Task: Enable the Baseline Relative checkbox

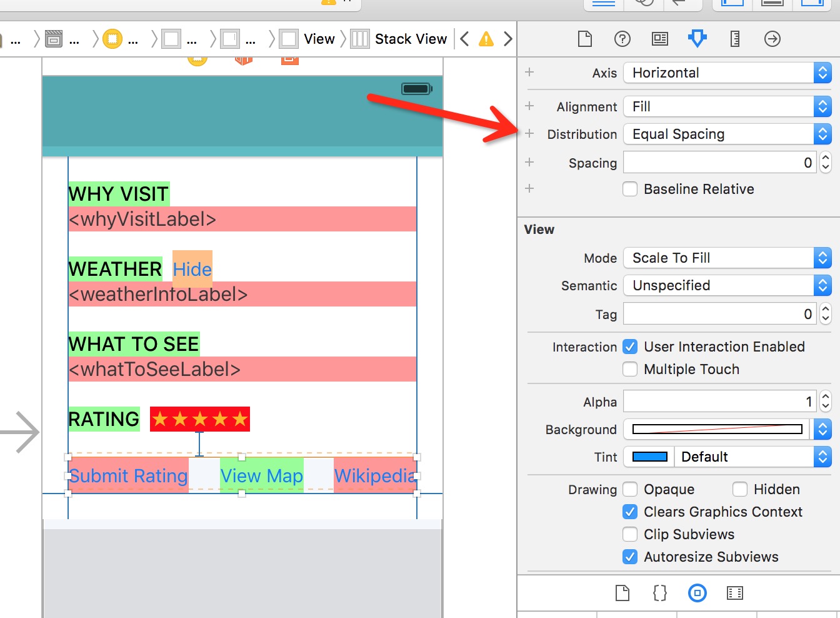Action: pyautogui.click(x=630, y=189)
